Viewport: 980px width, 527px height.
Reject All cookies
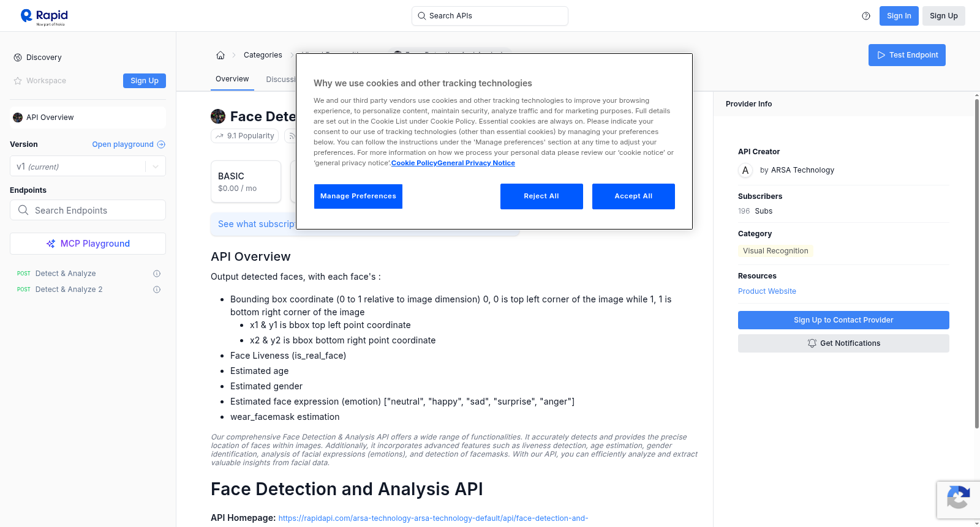point(541,196)
